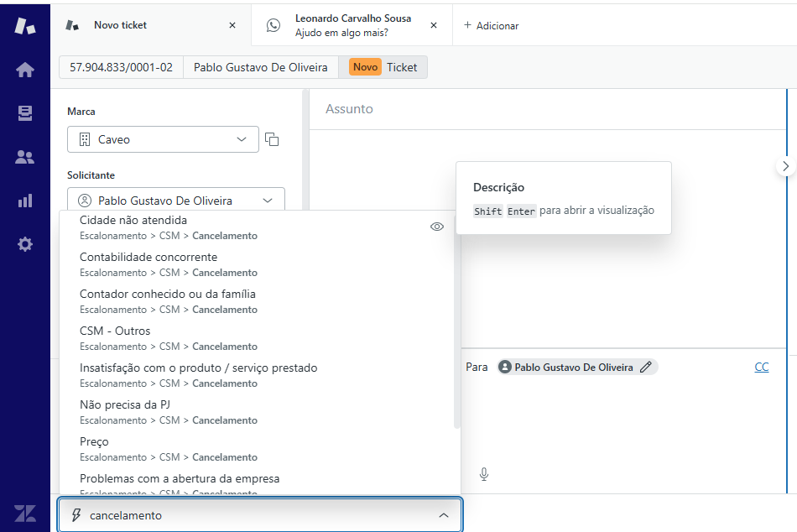Click the CC link

click(x=761, y=367)
